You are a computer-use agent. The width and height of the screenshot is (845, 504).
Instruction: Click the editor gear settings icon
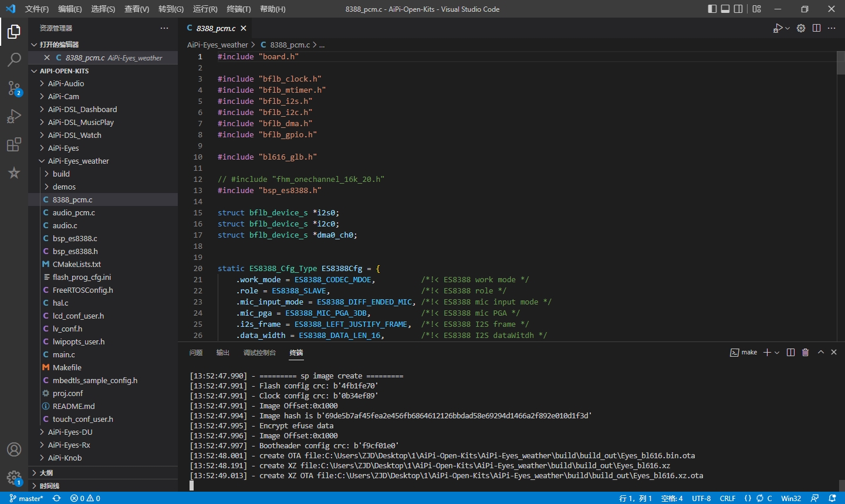[x=801, y=28]
